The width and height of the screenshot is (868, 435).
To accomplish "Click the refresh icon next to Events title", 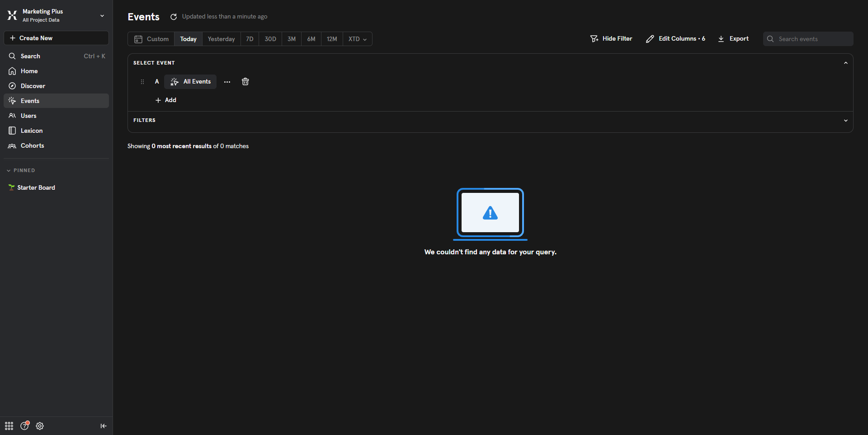I will 174,17.
